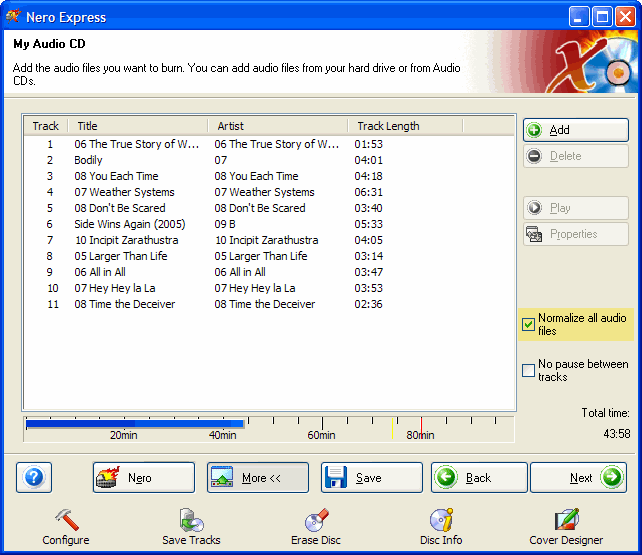The image size is (642, 555).
Task: Click the Nero Express title bar icon
Action: pyautogui.click(x=13, y=17)
